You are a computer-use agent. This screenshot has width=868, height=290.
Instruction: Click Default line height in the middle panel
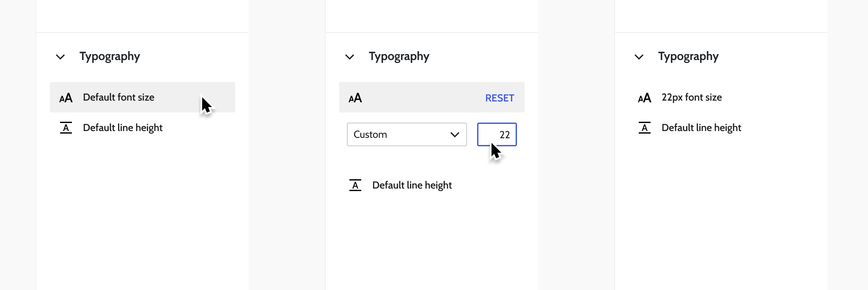[412, 185]
